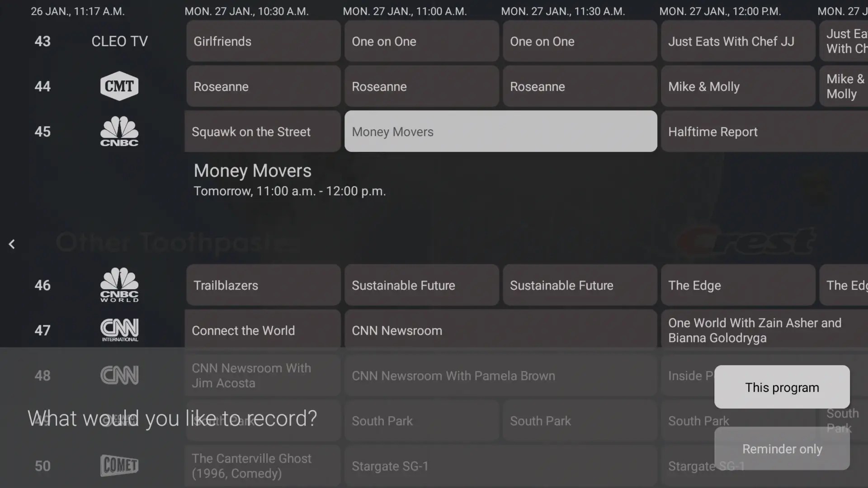Select Sustainable Future at 11:00 A.M.
The height and width of the screenshot is (488, 868).
(422, 285)
